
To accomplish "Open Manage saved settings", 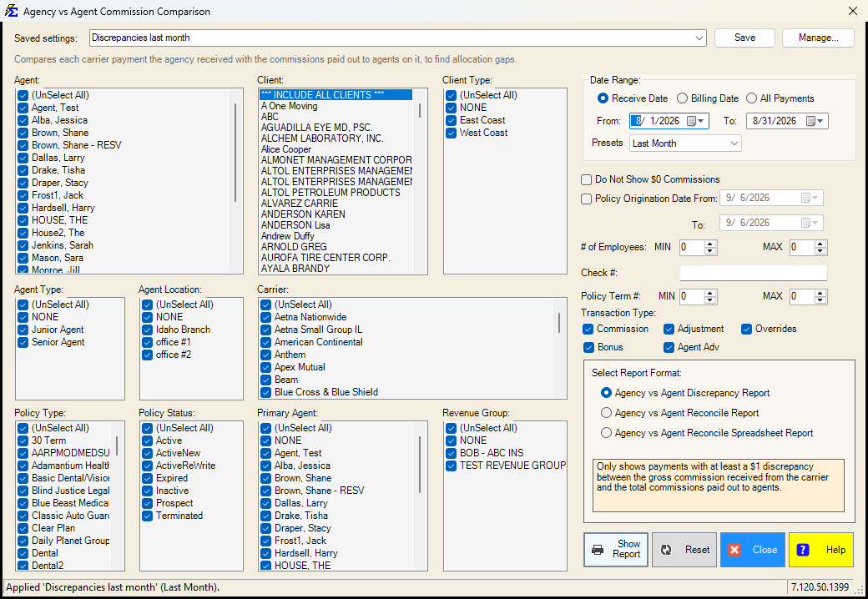I will (x=818, y=38).
